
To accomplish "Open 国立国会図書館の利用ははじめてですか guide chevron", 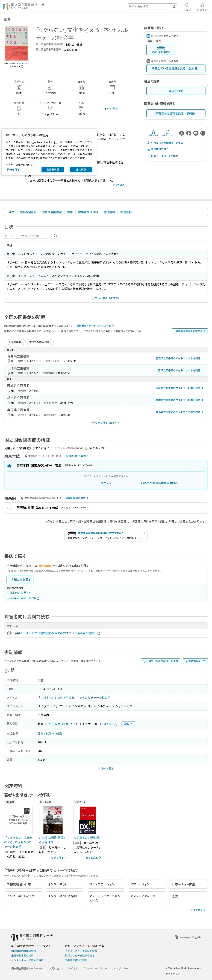I will pos(144,533).
